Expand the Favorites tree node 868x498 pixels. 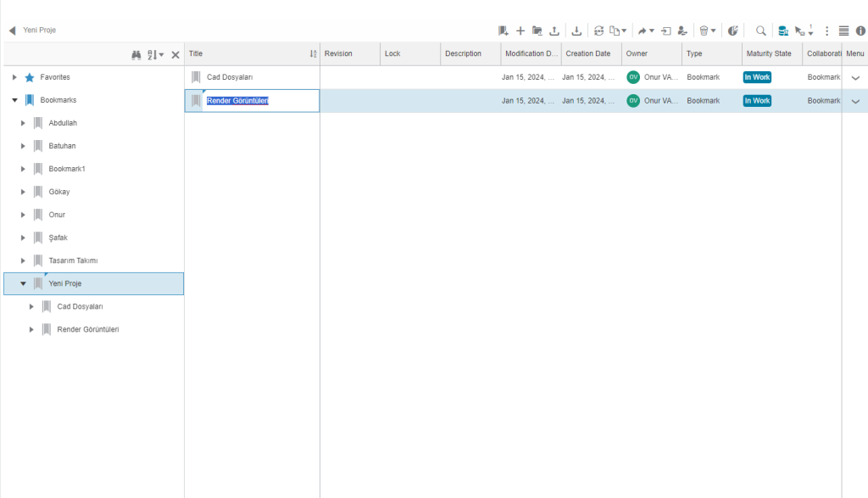click(14, 77)
